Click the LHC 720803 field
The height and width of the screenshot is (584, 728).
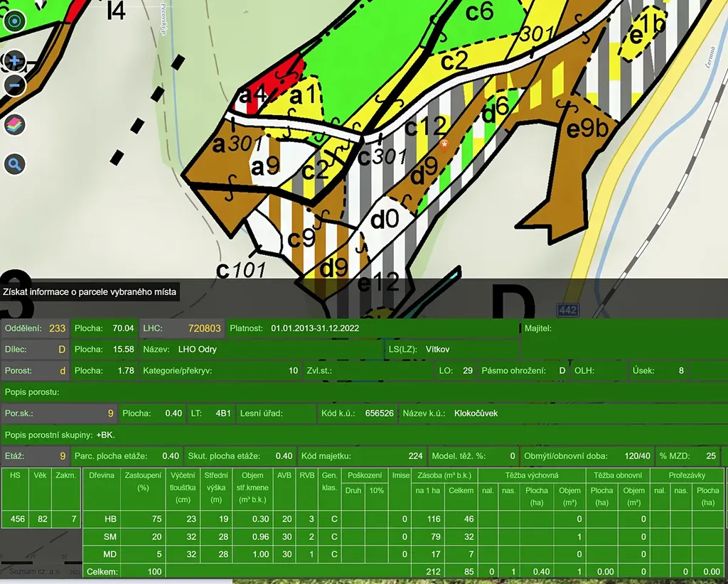[x=182, y=328]
